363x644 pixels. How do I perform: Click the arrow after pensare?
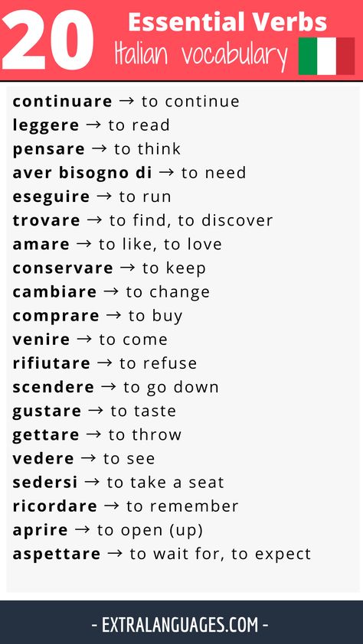tap(99, 148)
